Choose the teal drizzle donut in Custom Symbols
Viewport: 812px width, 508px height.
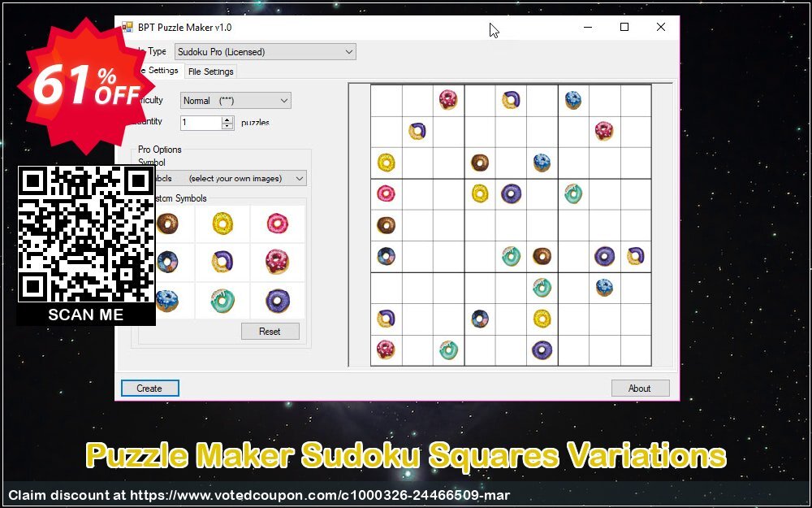tap(222, 301)
